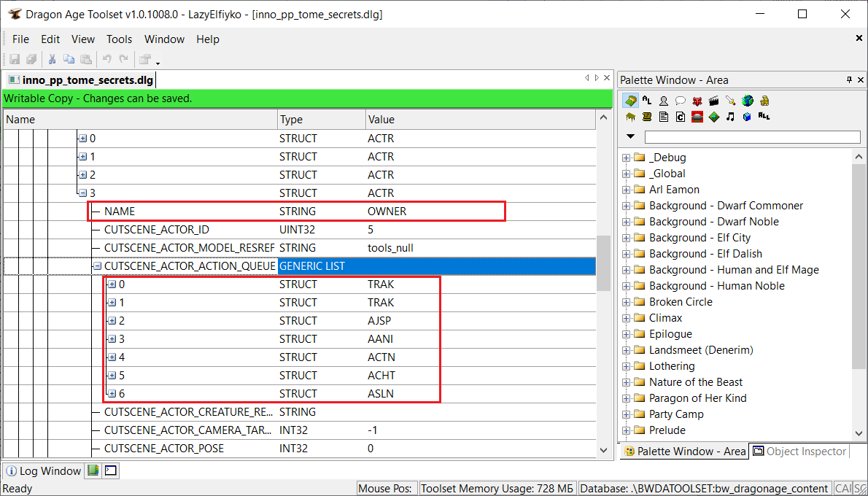Close the Palette Window panel
The width and height of the screenshot is (868, 496).
(861, 80)
